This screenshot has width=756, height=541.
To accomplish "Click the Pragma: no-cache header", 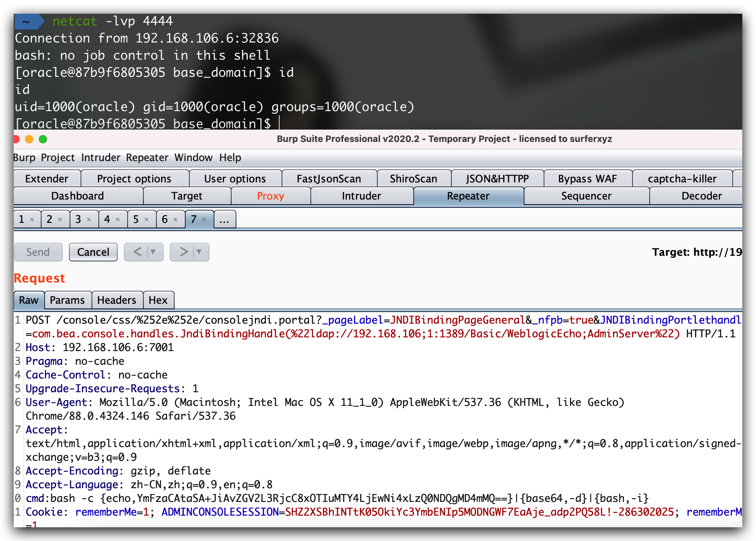I will (75, 361).
